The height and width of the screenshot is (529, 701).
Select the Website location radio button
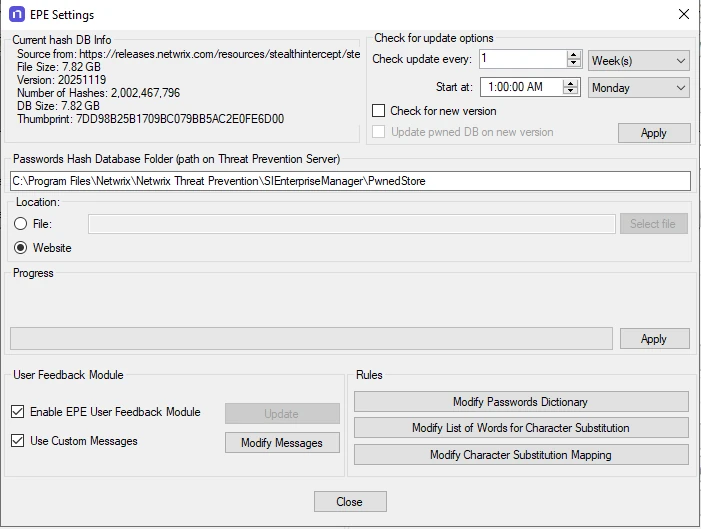tap(20, 247)
